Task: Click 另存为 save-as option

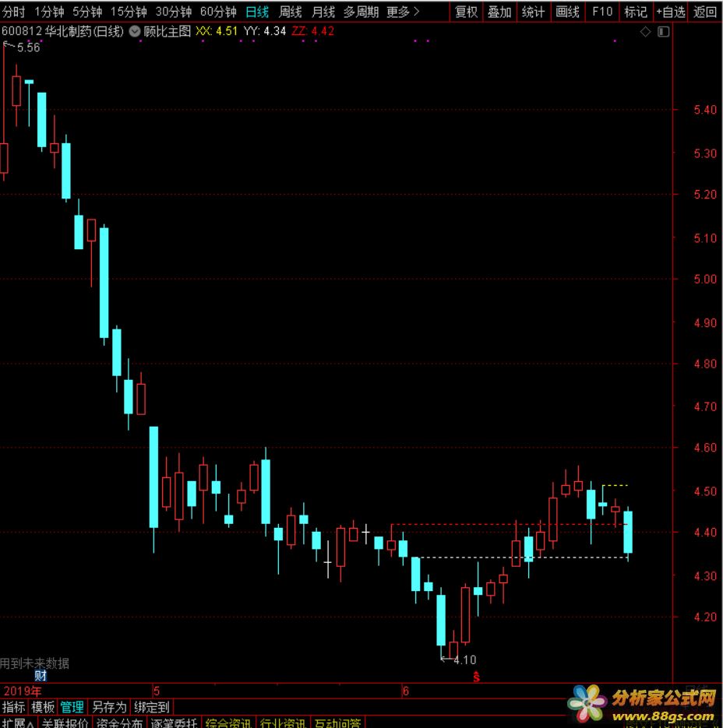Action: tap(109, 707)
